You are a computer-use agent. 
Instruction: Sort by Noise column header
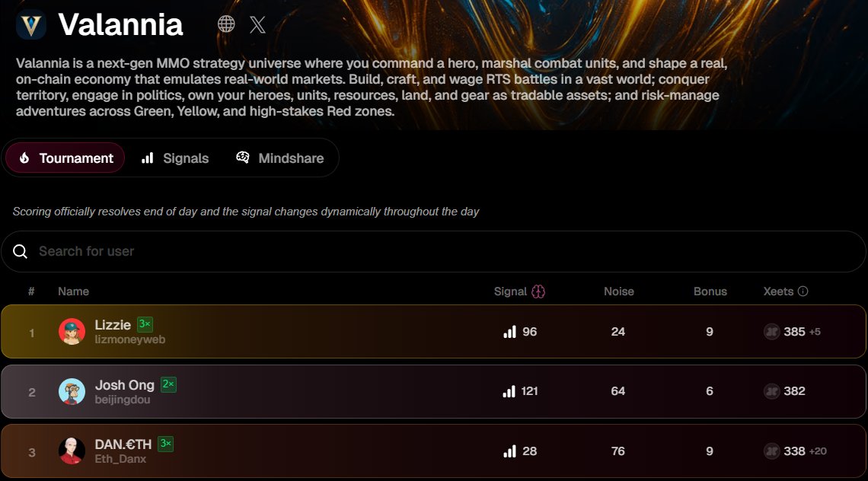(x=619, y=291)
